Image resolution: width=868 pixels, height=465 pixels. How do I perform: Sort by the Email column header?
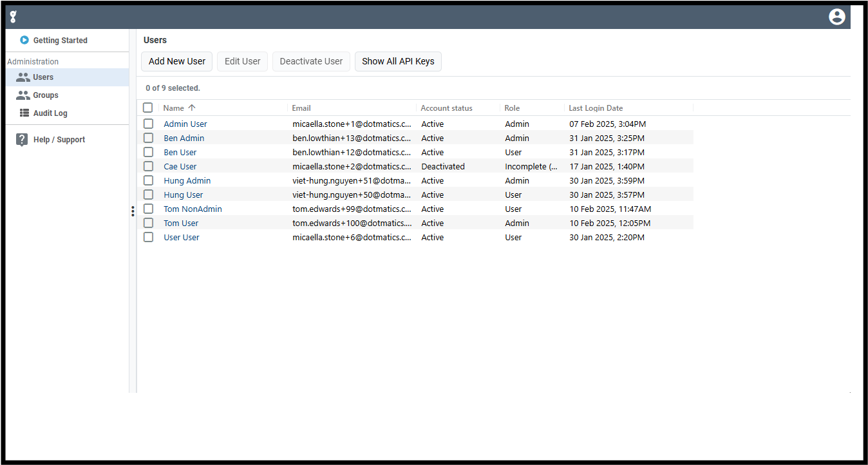301,108
